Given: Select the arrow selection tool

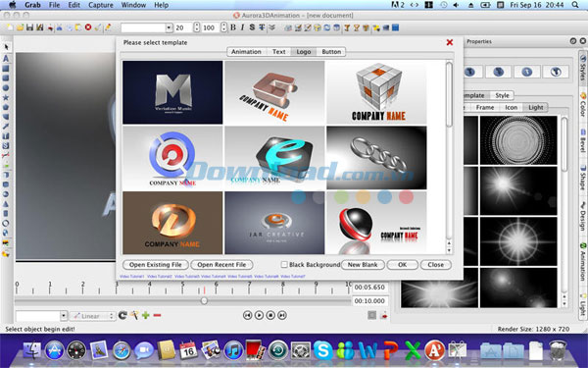Looking at the screenshot, I should pos(6,47).
